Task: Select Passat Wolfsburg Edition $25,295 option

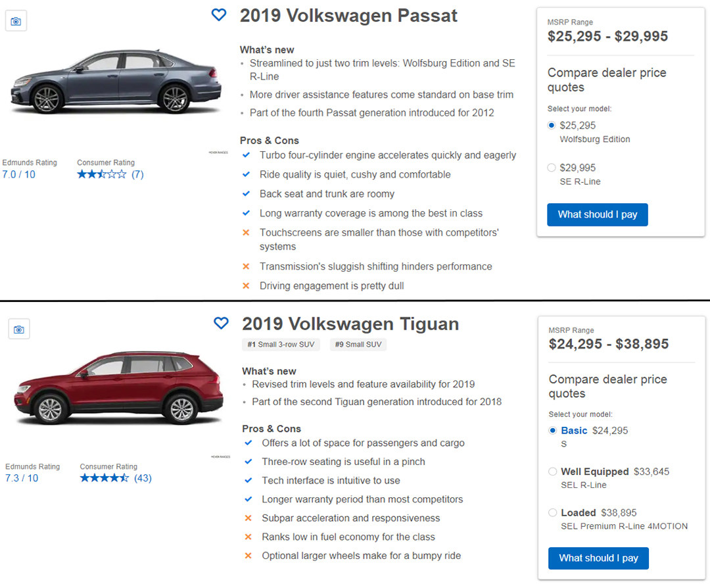Action: point(552,126)
